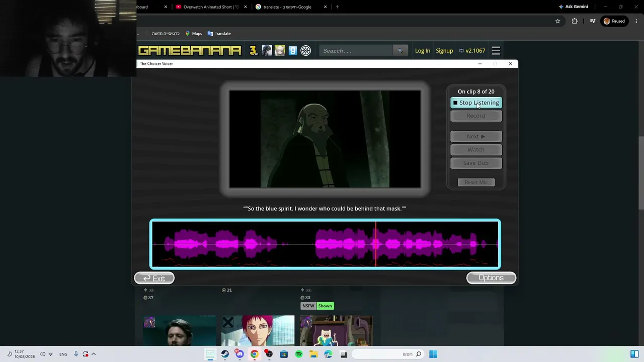
Task: Open the dark-haired character game icon
Action: pos(267,51)
